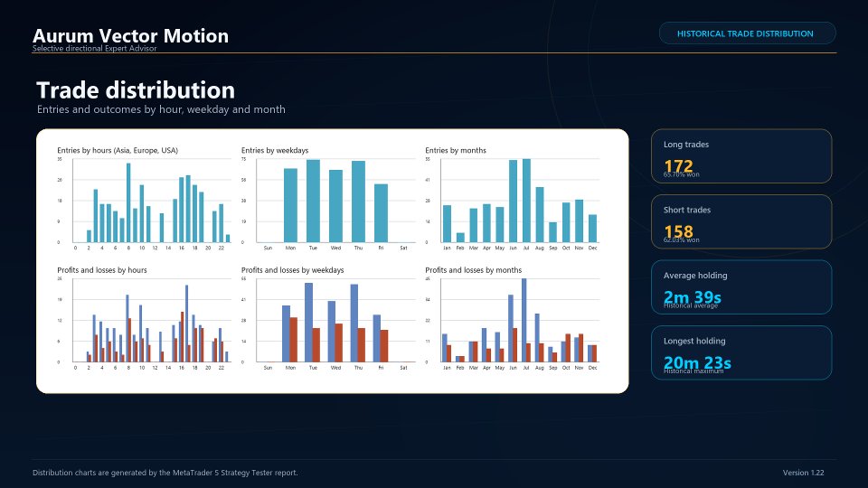Click the Fri red loss bar in weekdays chart
Screen dimensions: 868x488
(384, 346)
